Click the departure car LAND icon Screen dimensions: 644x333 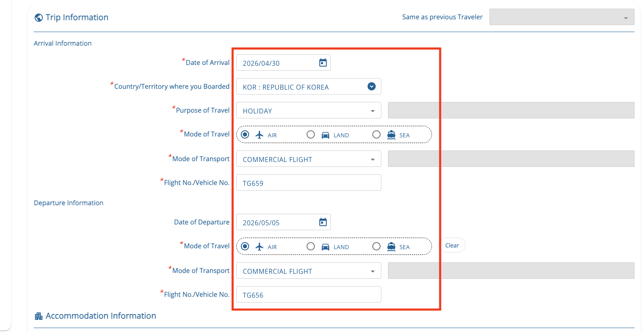tap(325, 247)
